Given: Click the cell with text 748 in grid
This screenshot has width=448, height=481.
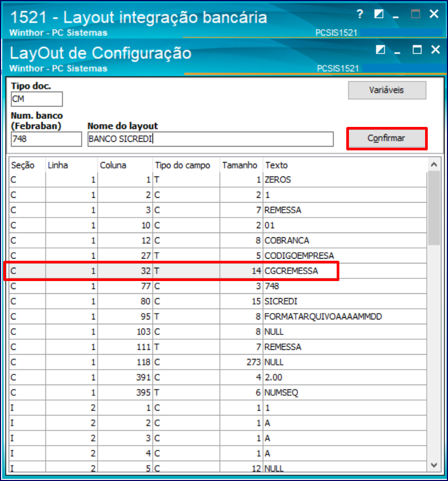Looking at the screenshot, I should click(x=345, y=286).
